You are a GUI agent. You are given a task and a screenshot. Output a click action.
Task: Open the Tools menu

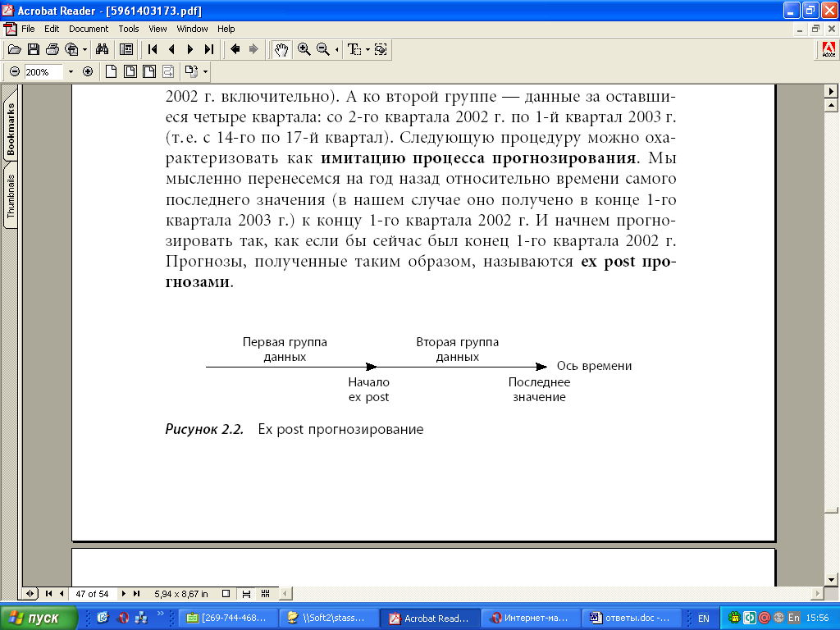click(129, 29)
